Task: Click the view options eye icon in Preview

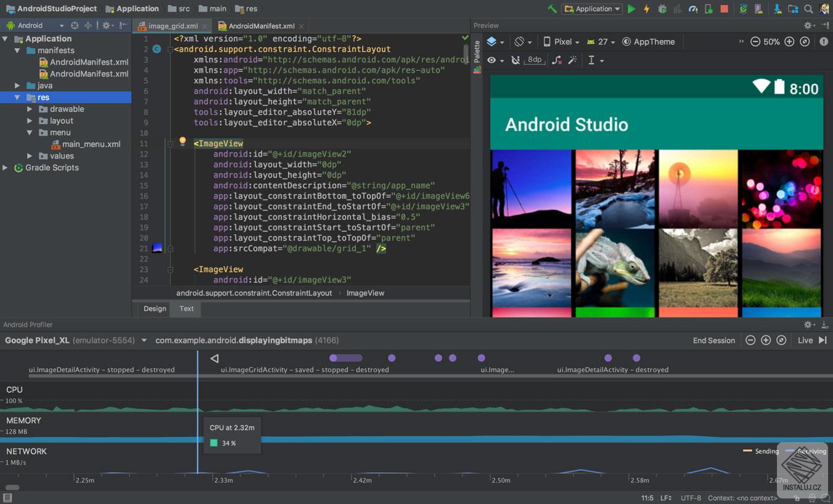Action: point(490,60)
